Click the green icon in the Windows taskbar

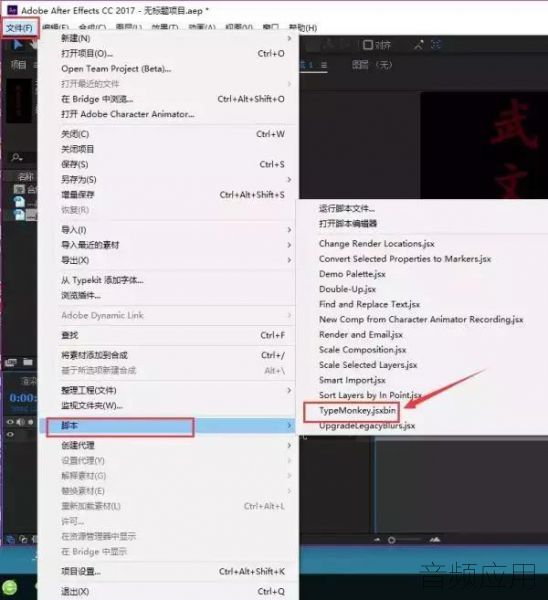point(9,587)
